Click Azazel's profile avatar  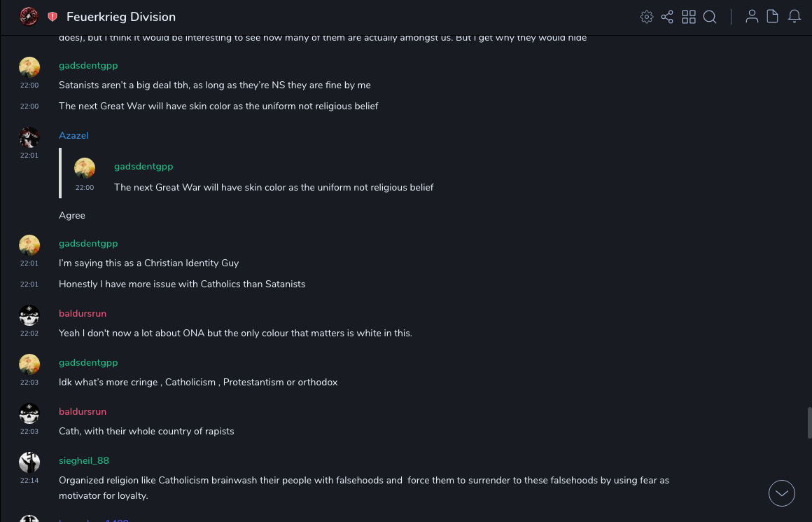click(29, 137)
